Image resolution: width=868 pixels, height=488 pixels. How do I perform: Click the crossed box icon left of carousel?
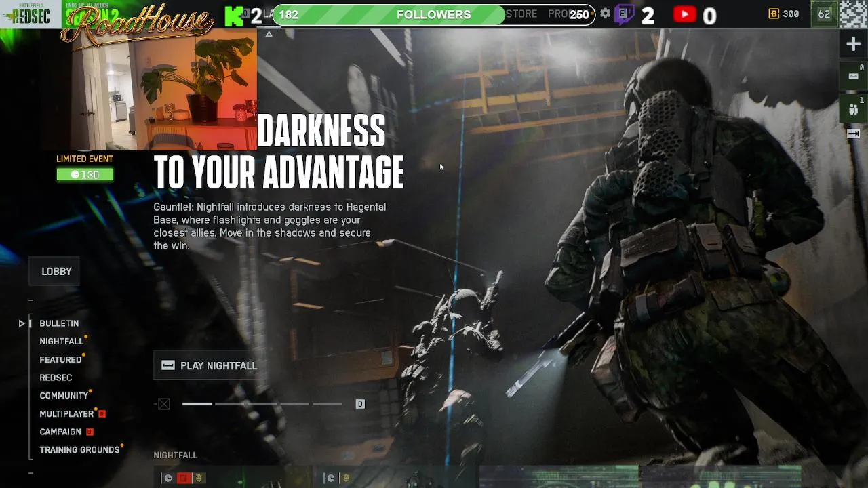(164, 404)
